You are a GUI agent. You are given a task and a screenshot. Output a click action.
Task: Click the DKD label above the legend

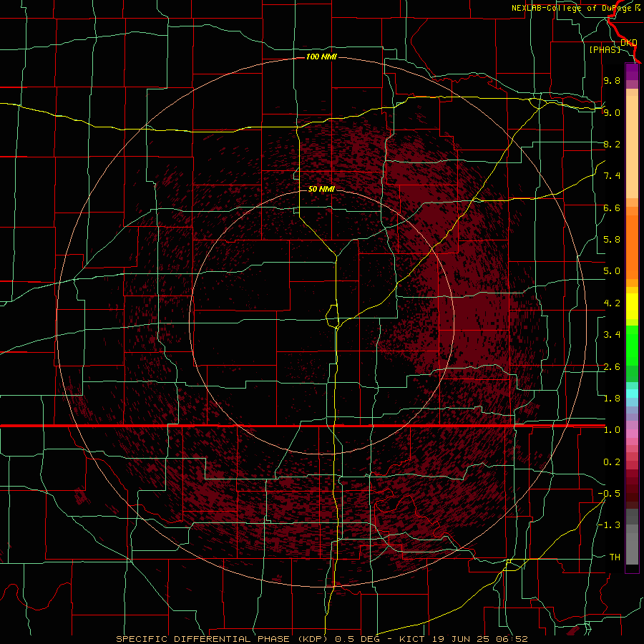pos(629,42)
